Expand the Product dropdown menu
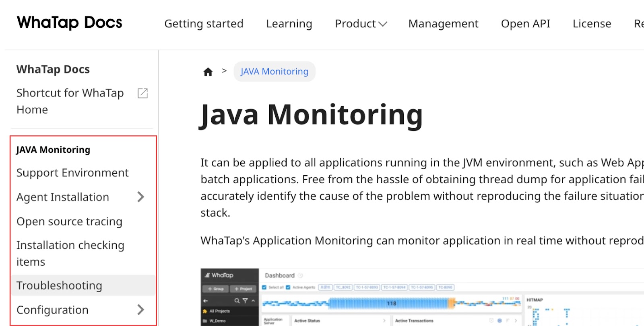Image resolution: width=644 pixels, height=326 pixels. (361, 24)
